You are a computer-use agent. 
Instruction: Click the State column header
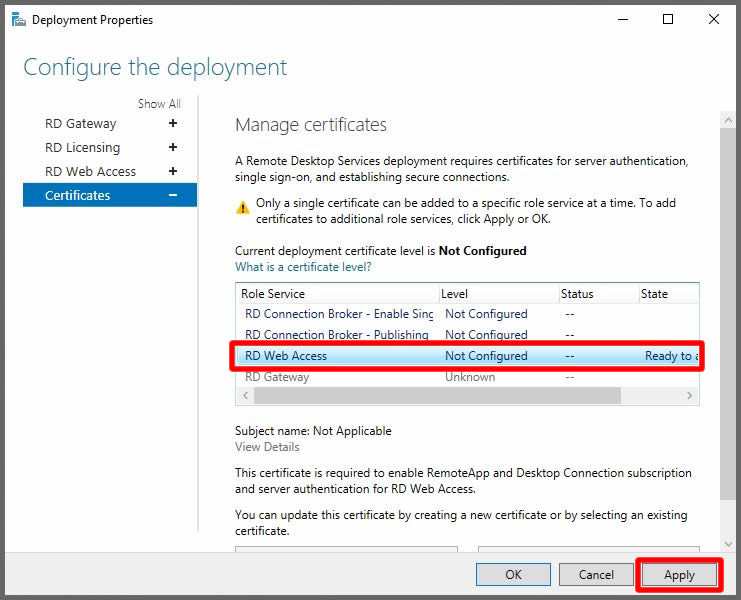[668, 294]
